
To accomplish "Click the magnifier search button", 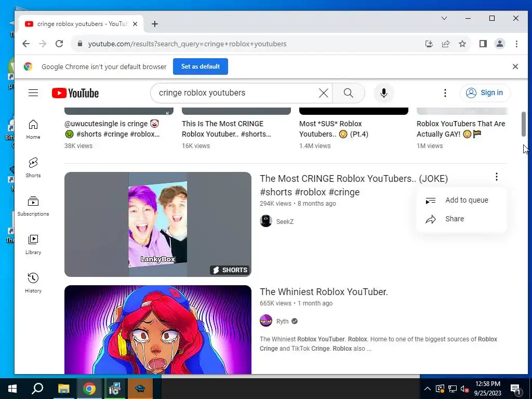I will coord(349,93).
